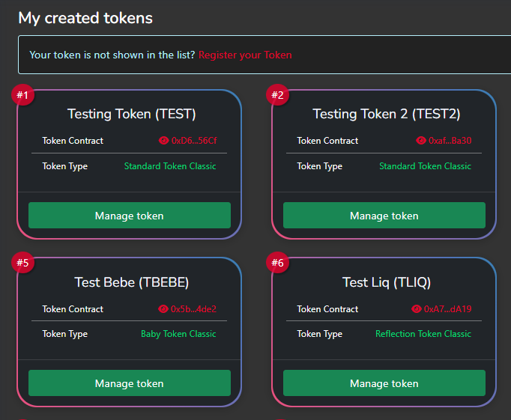Screen dimensions: 511x420
Task: Select the Test Liq (TLIQ) card title
Action: click(387, 282)
